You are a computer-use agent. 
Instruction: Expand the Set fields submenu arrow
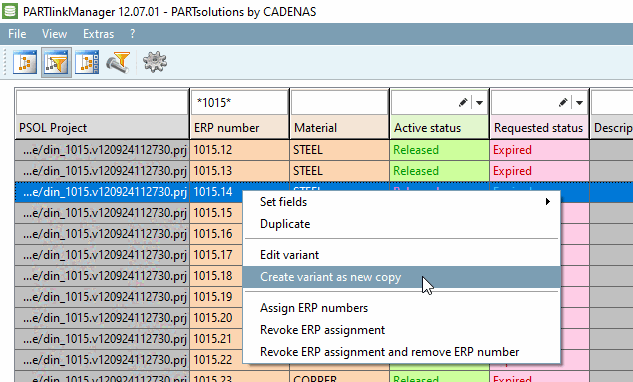(x=547, y=201)
